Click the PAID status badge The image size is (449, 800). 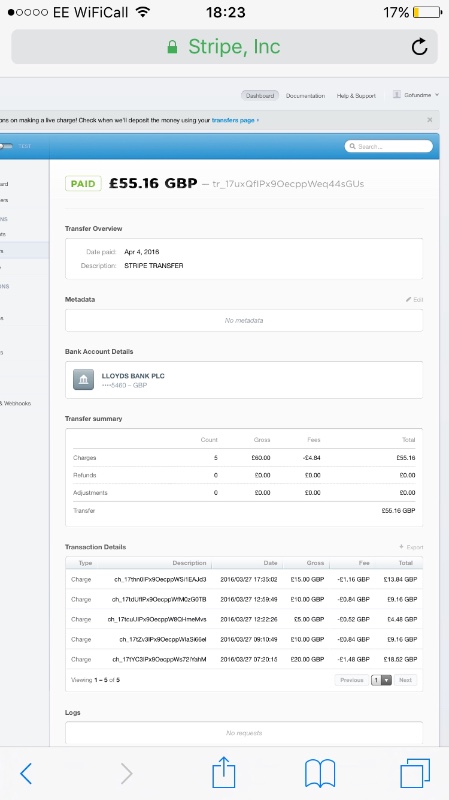coord(83,184)
